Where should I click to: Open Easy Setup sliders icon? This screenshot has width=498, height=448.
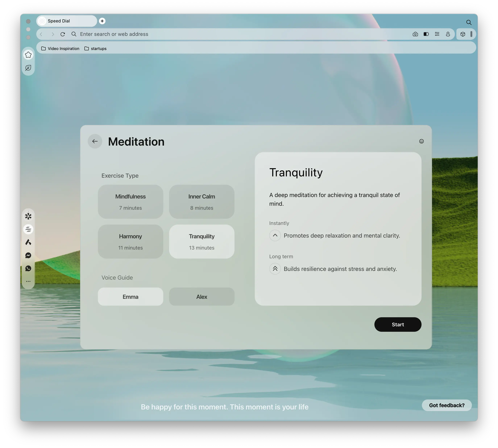pyautogui.click(x=437, y=34)
